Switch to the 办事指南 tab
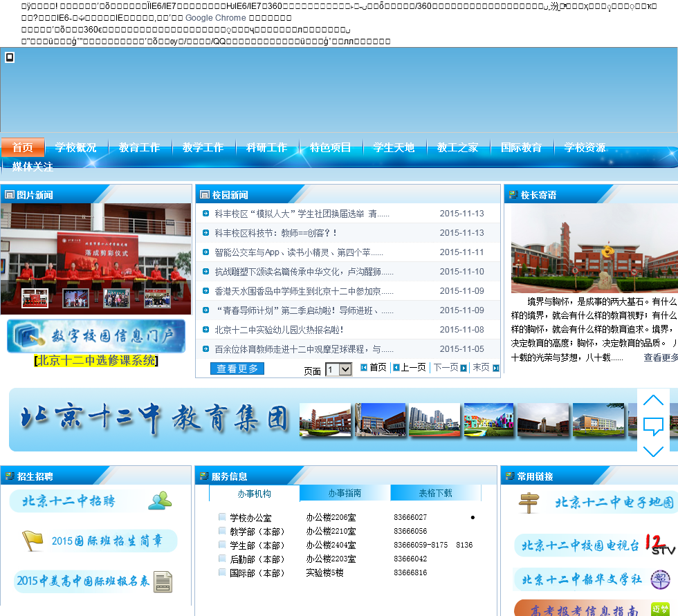This screenshot has width=678, height=616. coord(345,493)
